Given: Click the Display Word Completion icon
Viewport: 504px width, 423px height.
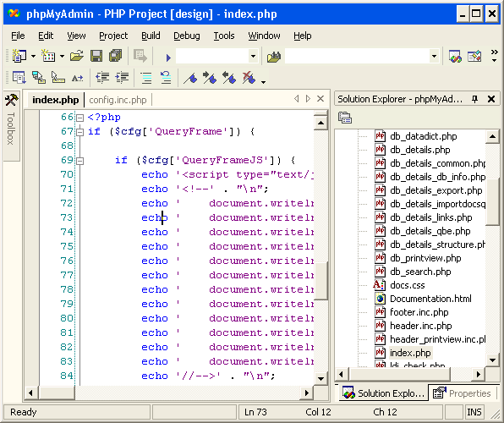Looking at the screenshot, I should pos(78,78).
